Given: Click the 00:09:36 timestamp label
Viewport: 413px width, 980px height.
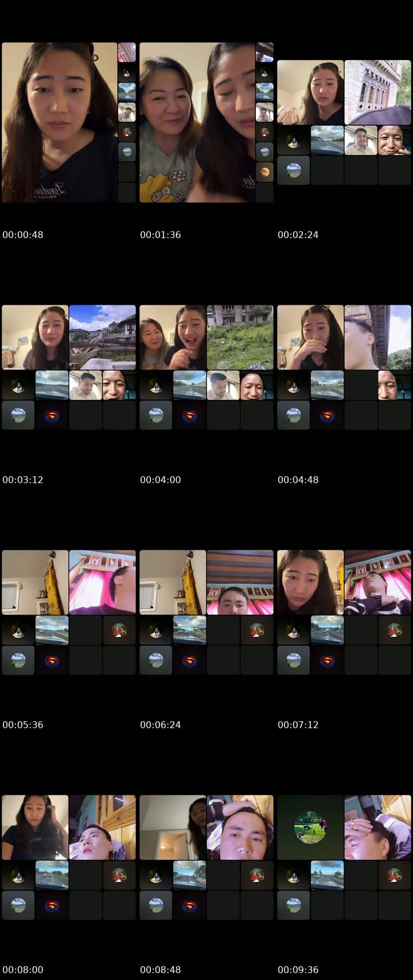Looking at the screenshot, I should (298, 970).
